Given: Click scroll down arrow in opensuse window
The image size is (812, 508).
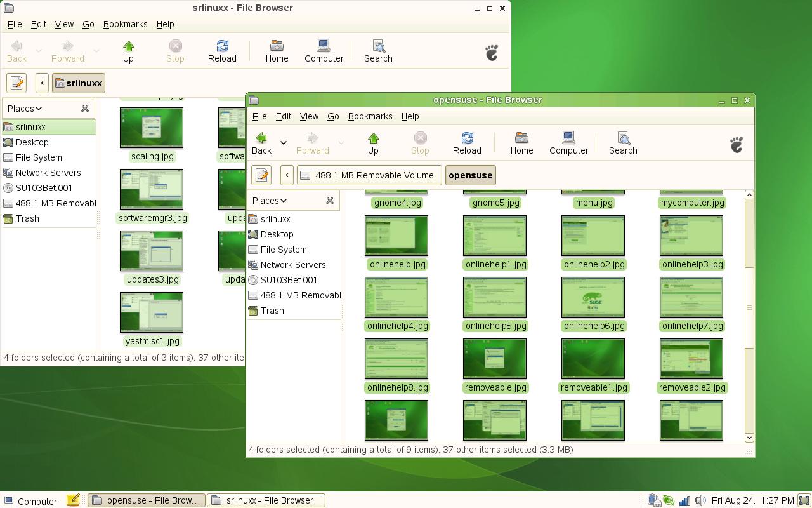Looking at the screenshot, I should [749, 438].
